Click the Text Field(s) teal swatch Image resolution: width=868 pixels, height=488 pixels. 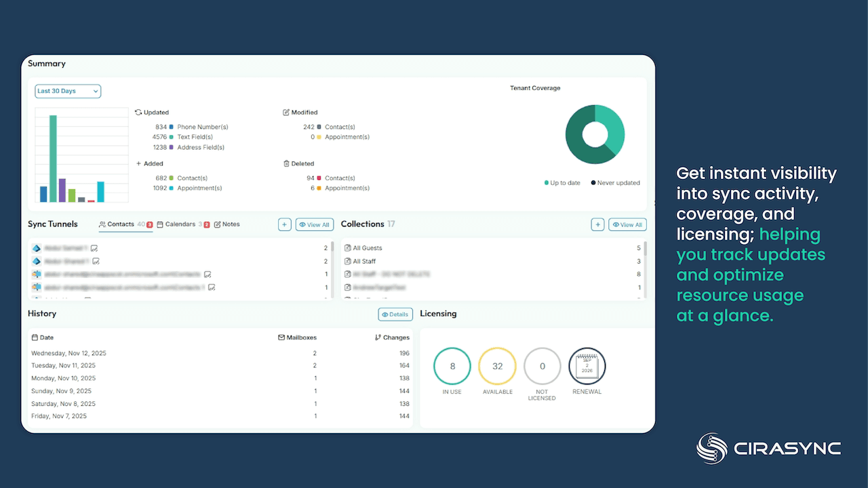pos(172,137)
